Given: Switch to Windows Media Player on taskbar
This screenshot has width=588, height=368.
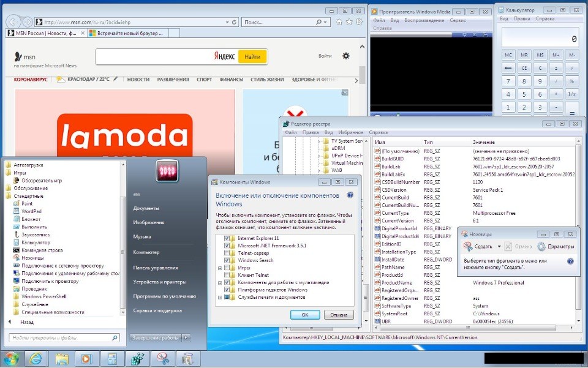Looking at the screenshot, I should [86, 359].
